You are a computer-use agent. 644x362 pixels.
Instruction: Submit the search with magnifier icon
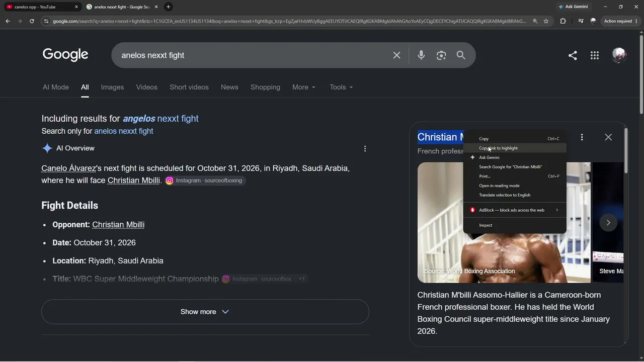point(461,55)
